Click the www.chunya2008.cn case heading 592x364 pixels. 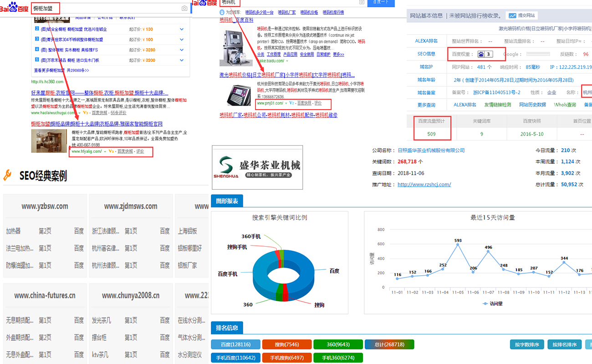pyautogui.click(x=131, y=295)
